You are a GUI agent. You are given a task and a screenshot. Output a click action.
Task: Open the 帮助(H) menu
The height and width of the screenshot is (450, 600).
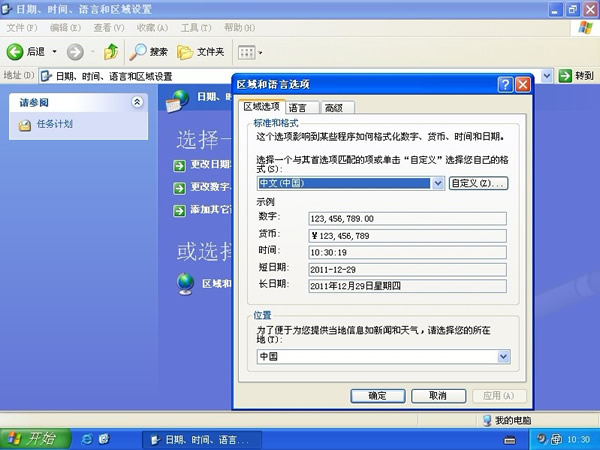pyautogui.click(x=239, y=28)
